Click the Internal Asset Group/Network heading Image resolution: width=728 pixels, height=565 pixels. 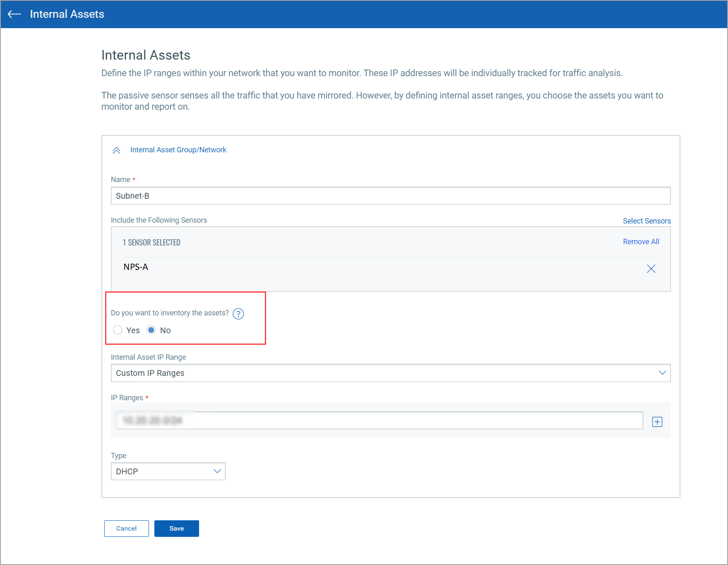[178, 149]
